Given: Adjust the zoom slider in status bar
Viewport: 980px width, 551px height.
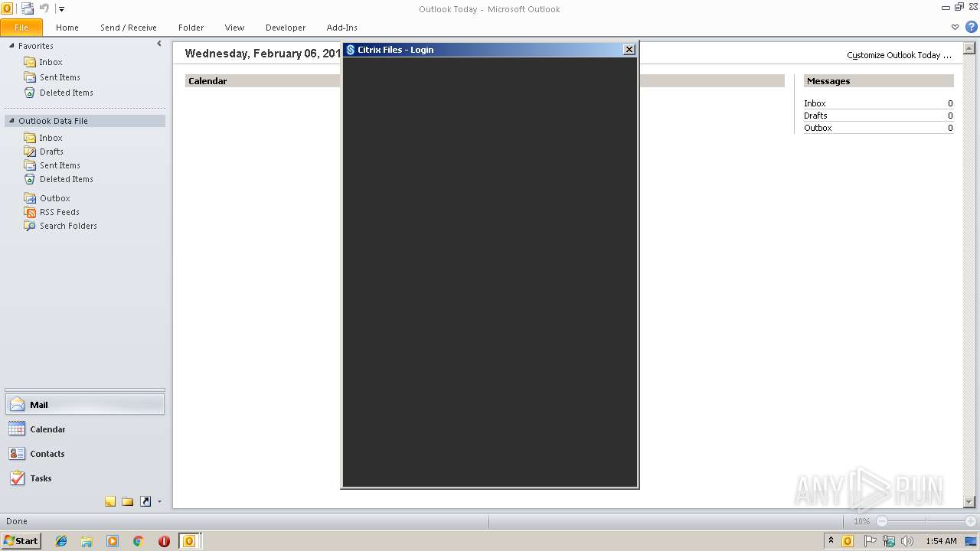Looking at the screenshot, I should click(x=926, y=521).
